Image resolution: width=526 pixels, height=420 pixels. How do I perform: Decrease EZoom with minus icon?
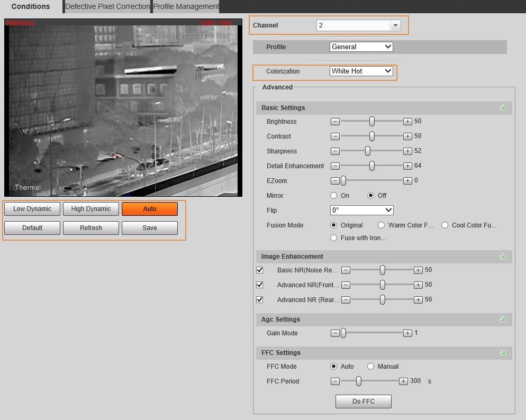(335, 181)
